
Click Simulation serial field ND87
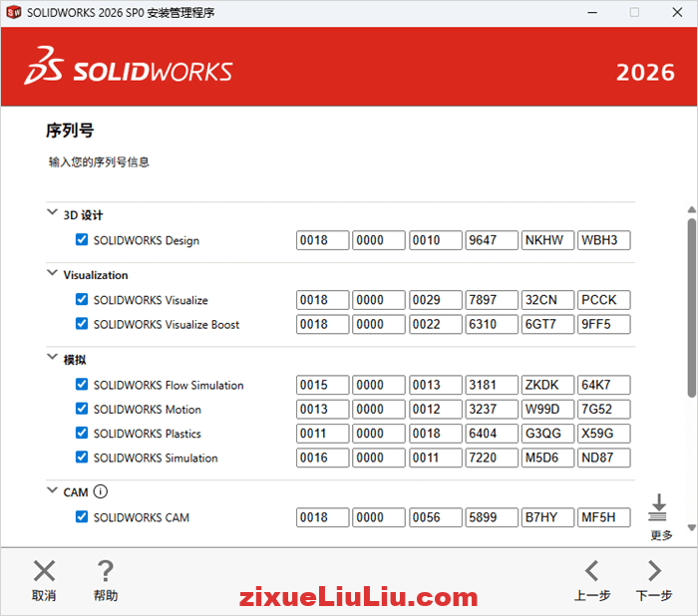point(604,458)
